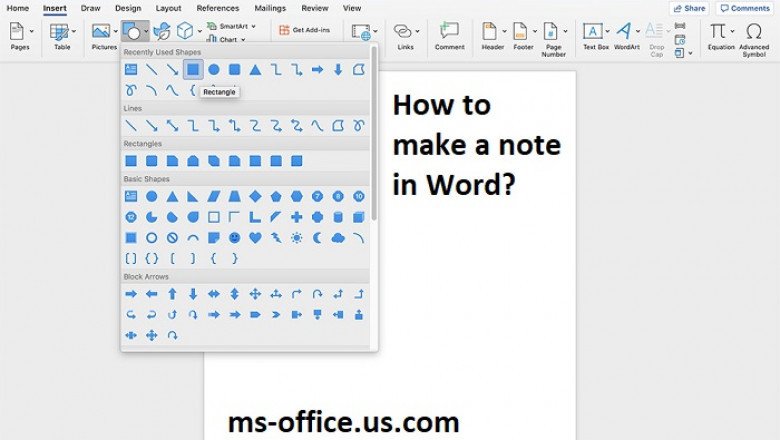The height and width of the screenshot is (440, 780).
Task: Pick the quad arrow block shape
Action: pos(255,294)
